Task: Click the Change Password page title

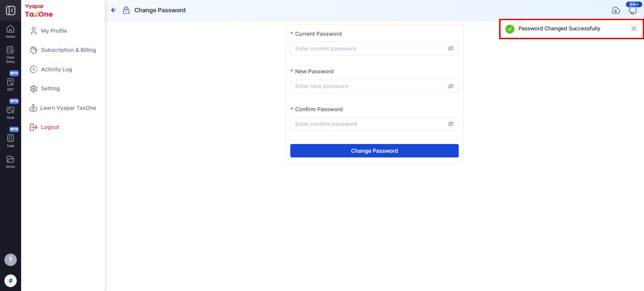Action: pos(160,10)
